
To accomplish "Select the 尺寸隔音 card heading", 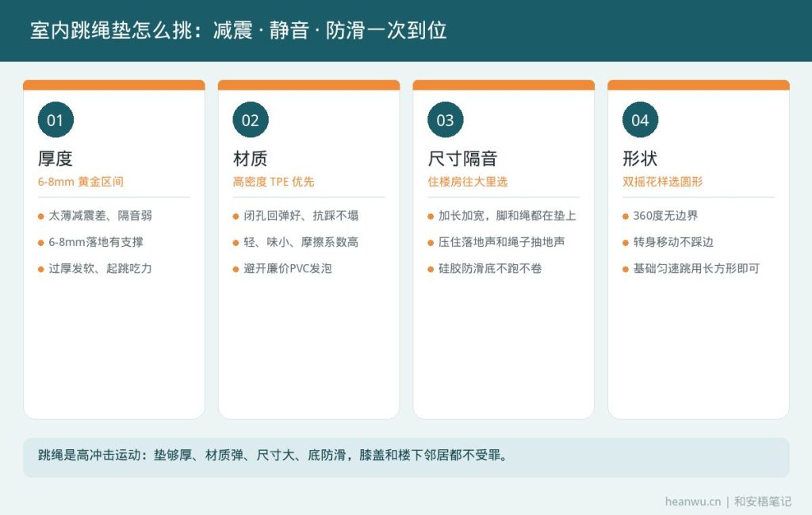I will 462,159.
